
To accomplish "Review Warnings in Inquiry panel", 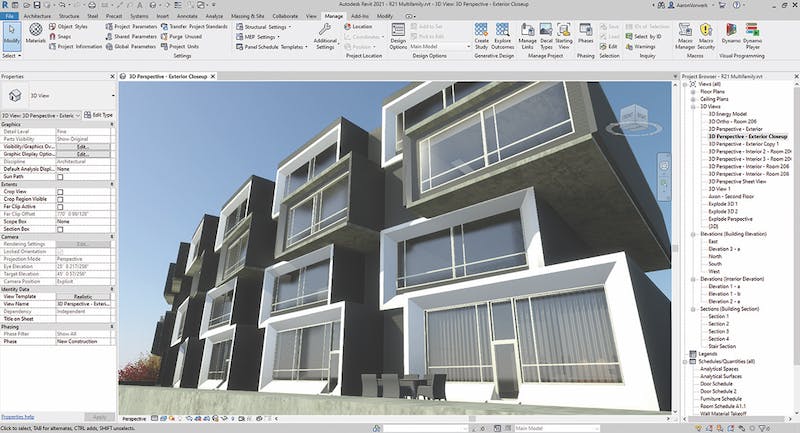I will [x=640, y=46].
